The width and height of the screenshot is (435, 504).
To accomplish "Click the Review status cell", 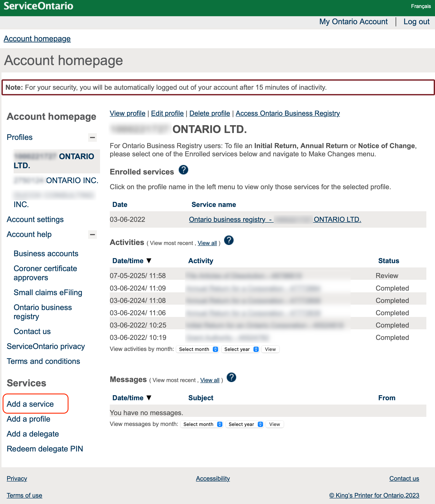I will [x=387, y=276].
